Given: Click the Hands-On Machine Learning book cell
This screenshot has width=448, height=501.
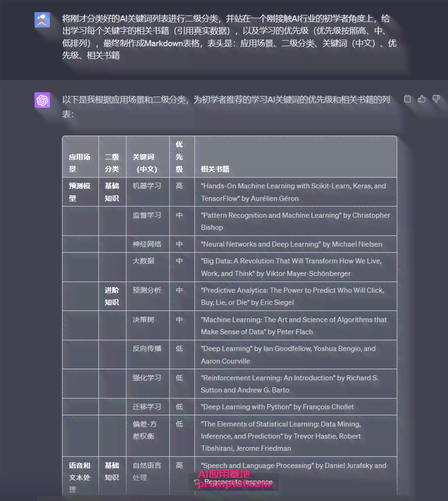Looking at the screenshot, I should 296,192.
